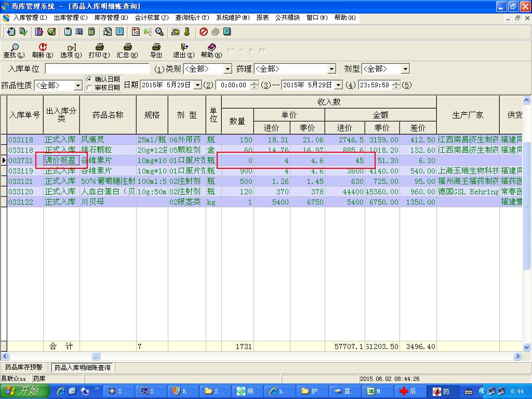Viewport: 532px width, 399px height.
Task: Open the 剂型 dropdown list
Action: [405, 69]
